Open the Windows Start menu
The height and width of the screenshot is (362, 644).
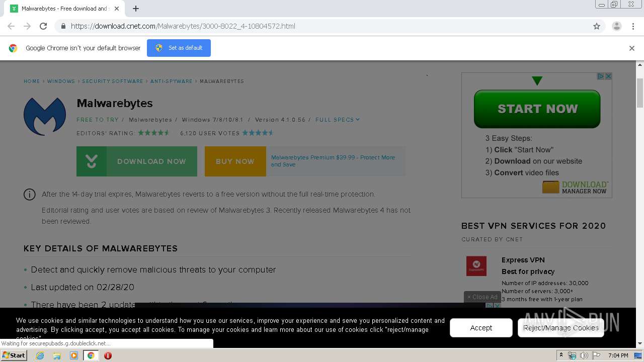[x=14, y=355]
